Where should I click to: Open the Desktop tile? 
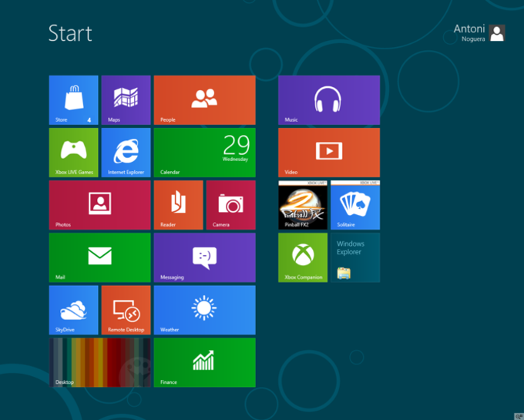99,362
